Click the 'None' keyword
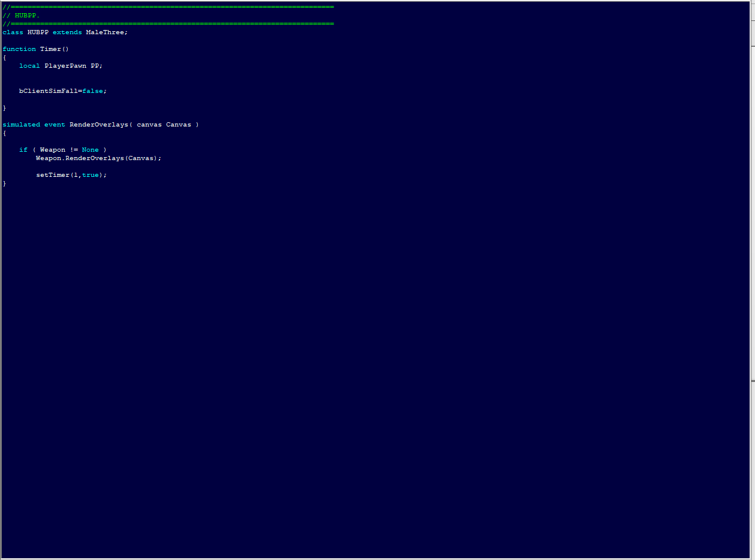The height and width of the screenshot is (560, 755). 91,150
